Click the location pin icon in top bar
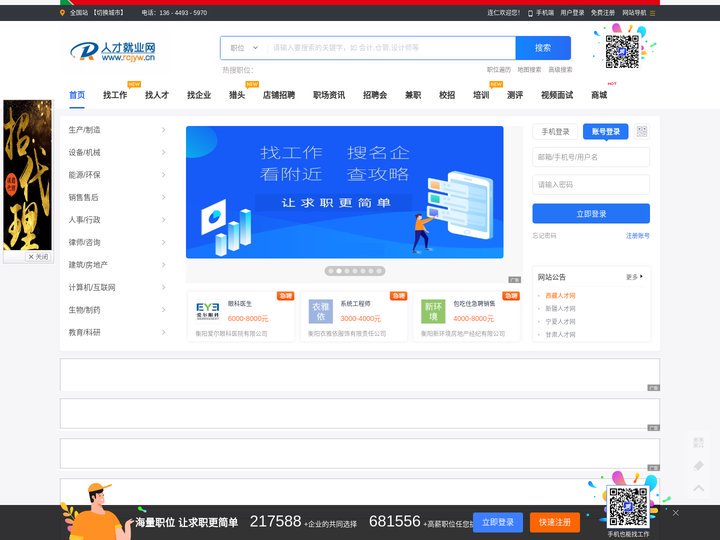 point(62,13)
